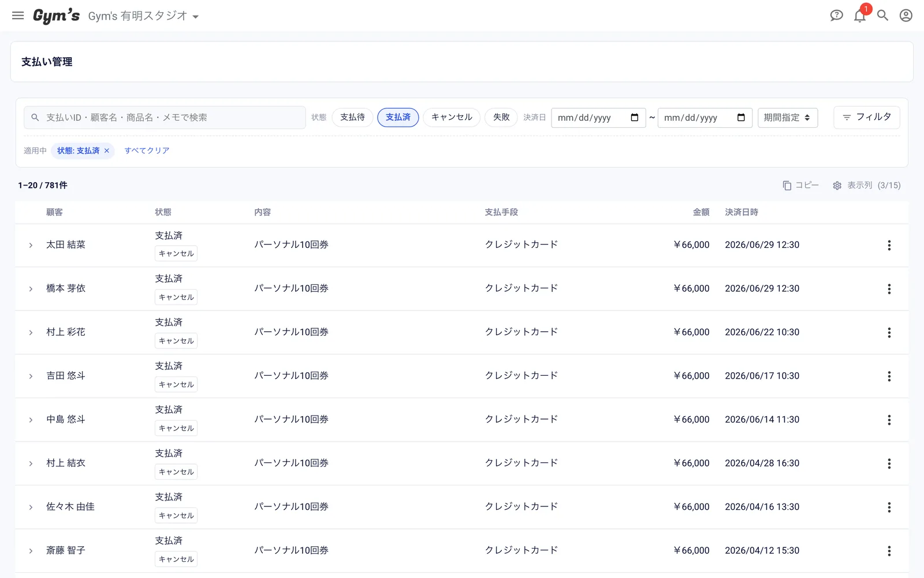924x578 pixels.
Task: Open the hamburger navigation menu
Action: tap(18, 16)
